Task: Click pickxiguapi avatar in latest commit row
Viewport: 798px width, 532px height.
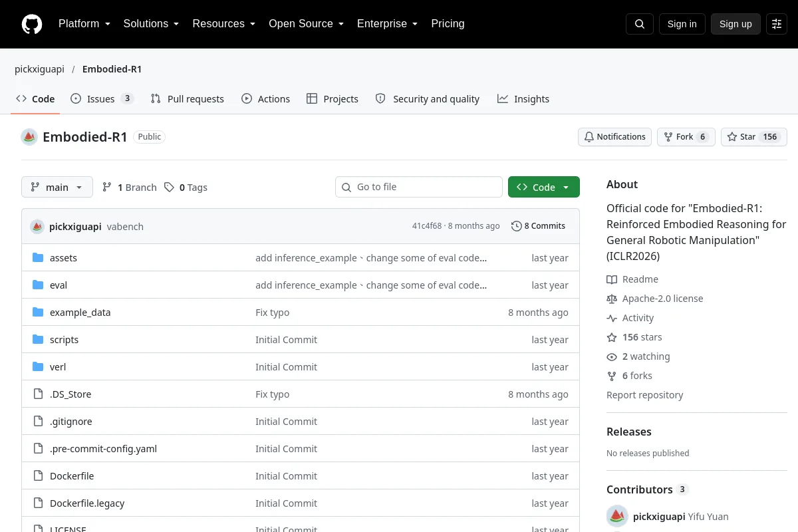Action: coord(37,227)
